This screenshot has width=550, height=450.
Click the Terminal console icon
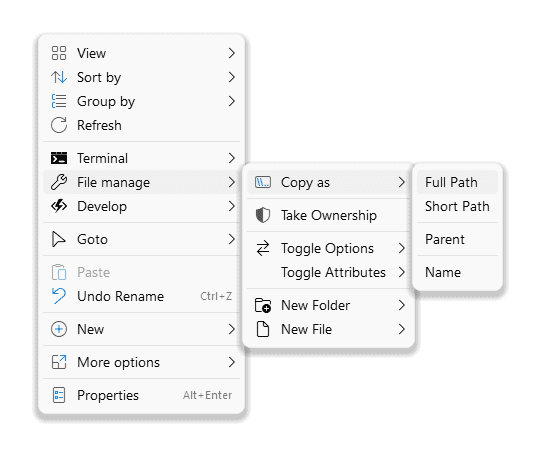click(x=59, y=158)
